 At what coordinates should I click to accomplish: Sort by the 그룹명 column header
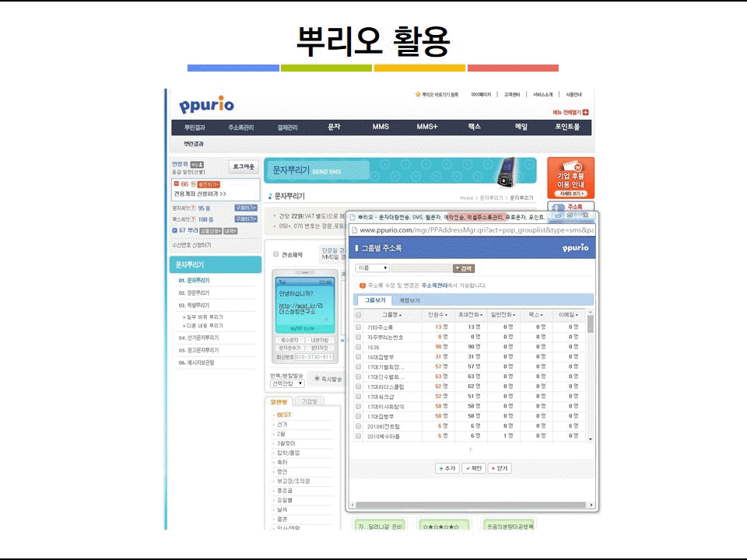pyautogui.click(x=391, y=315)
